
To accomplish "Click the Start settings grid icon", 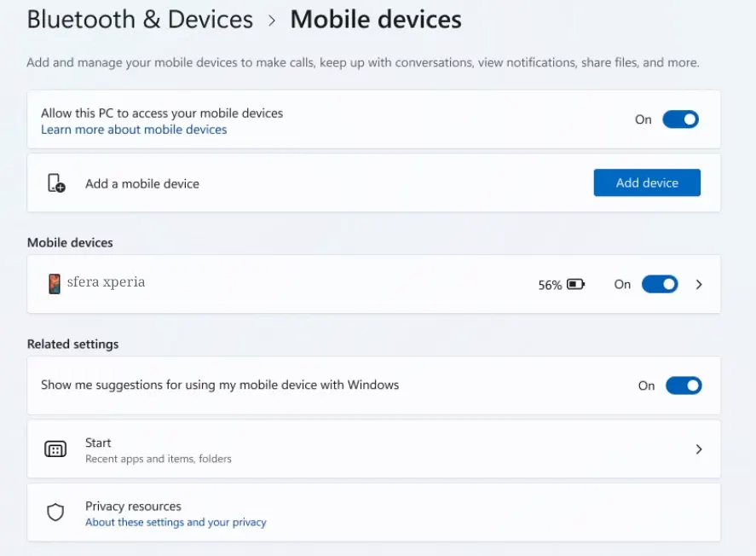I will (55, 449).
